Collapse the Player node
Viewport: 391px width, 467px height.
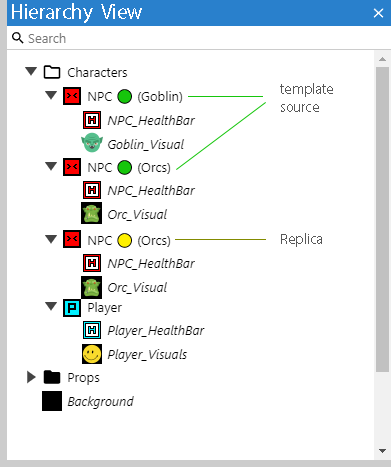pos(51,306)
